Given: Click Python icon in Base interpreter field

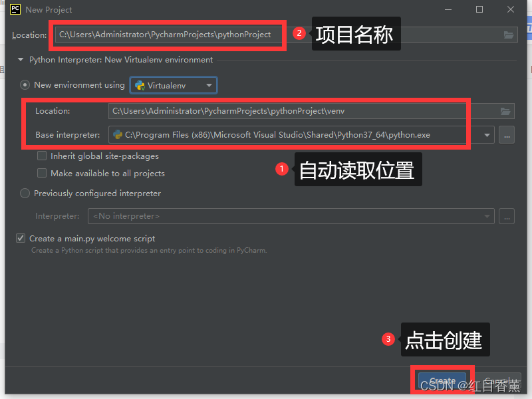Looking at the screenshot, I should [x=118, y=135].
